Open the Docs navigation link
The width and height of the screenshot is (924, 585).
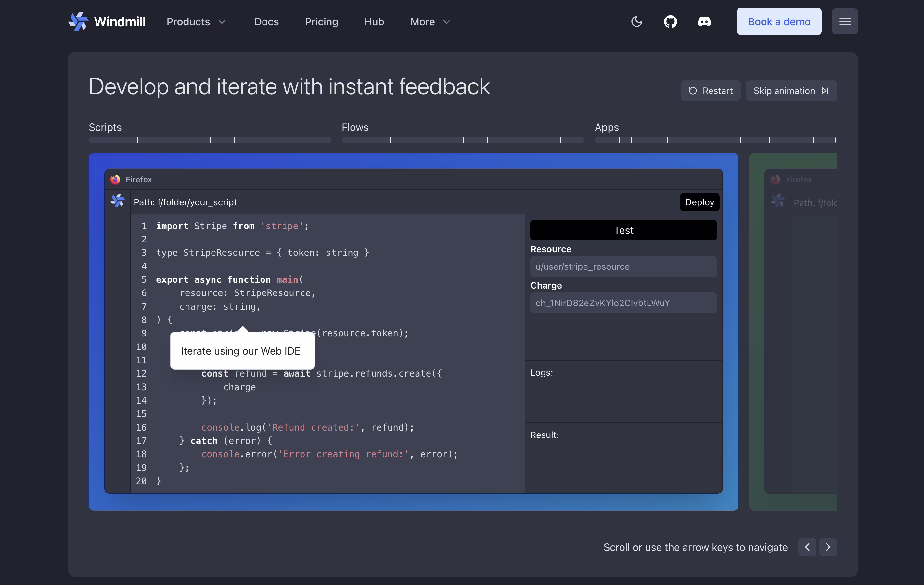click(266, 21)
